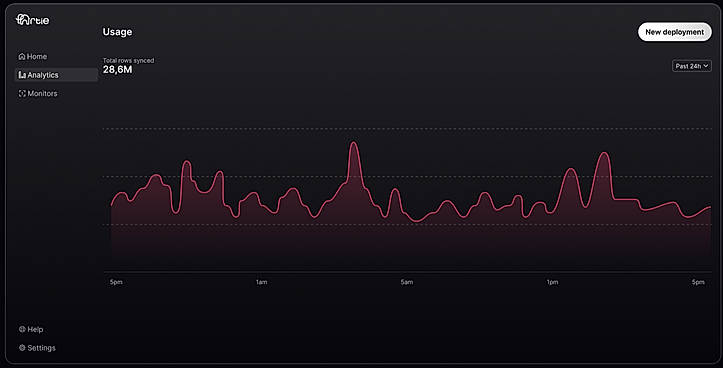Image resolution: width=723 pixels, height=368 pixels.
Task: Click the Past 24h chevron arrow
Action: click(x=706, y=66)
